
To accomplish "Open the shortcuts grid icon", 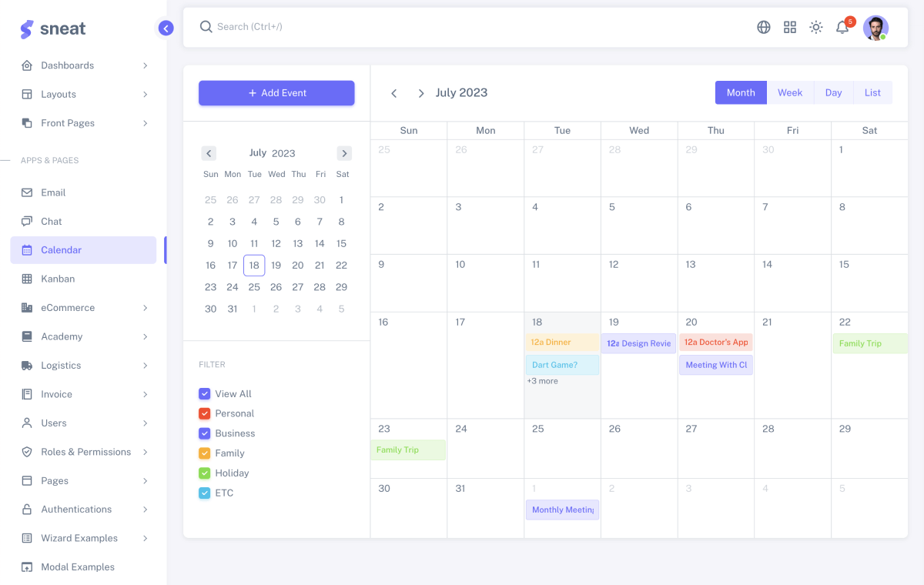I will (789, 27).
